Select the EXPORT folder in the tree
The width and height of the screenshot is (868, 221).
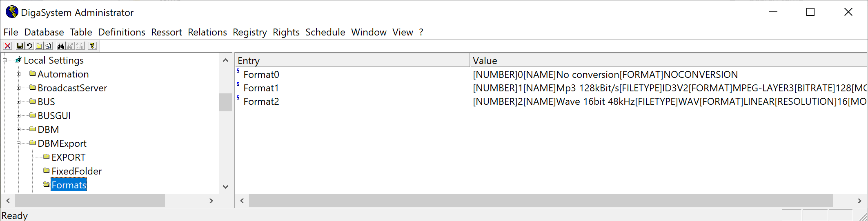(x=68, y=157)
